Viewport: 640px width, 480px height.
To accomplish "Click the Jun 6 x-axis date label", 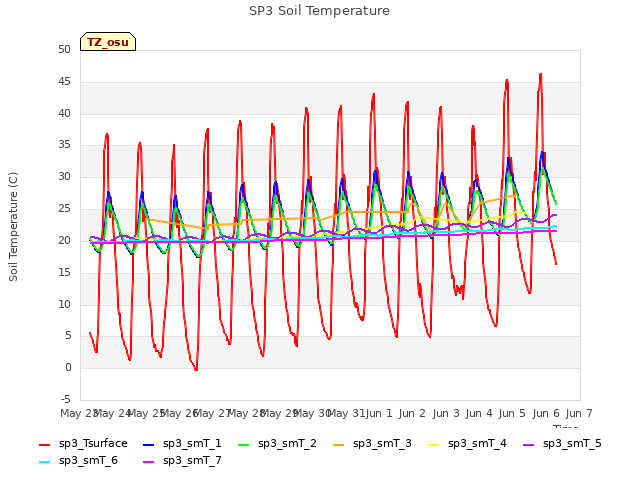I will tap(546, 413).
